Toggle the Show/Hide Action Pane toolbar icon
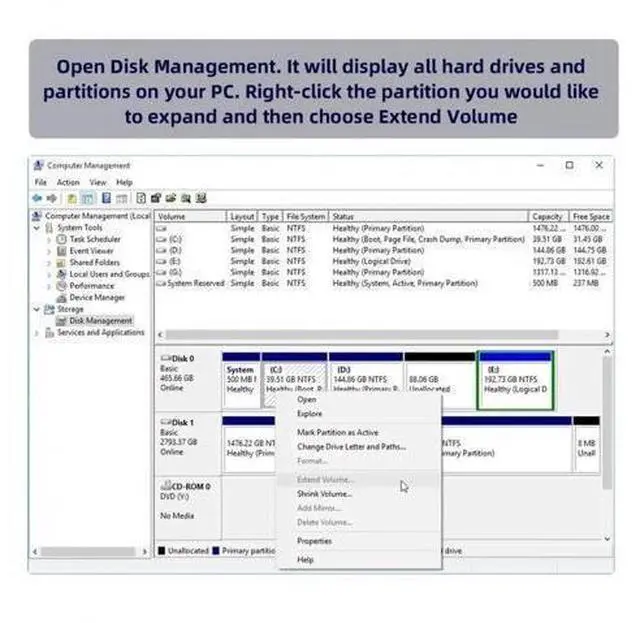 coord(122,199)
